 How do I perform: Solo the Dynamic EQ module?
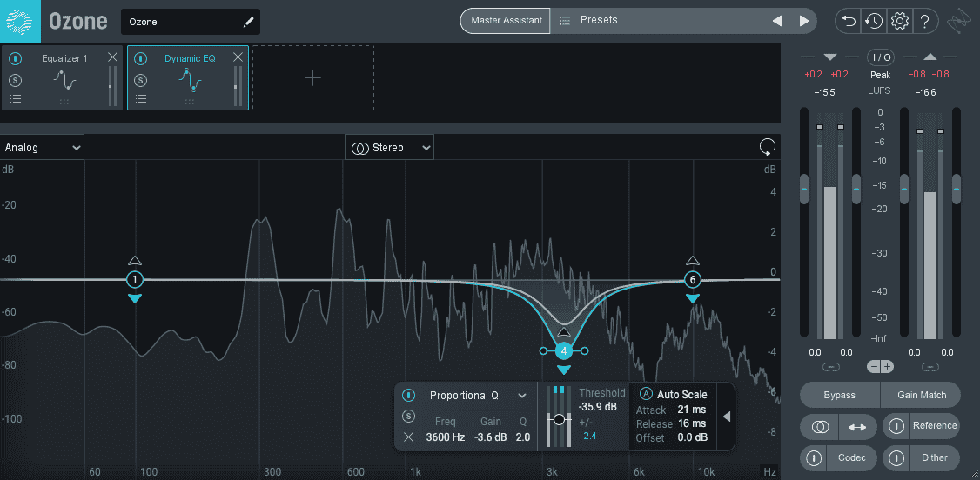click(141, 80)
